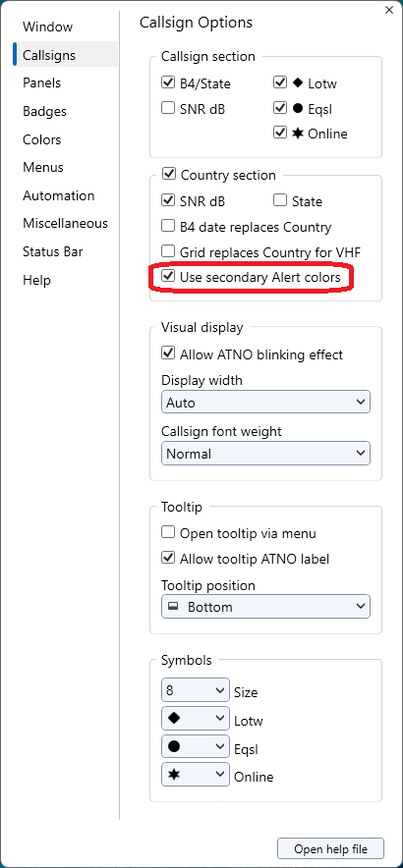Open the Eqsl circle symbol dropdown

(x=196, y=747)
